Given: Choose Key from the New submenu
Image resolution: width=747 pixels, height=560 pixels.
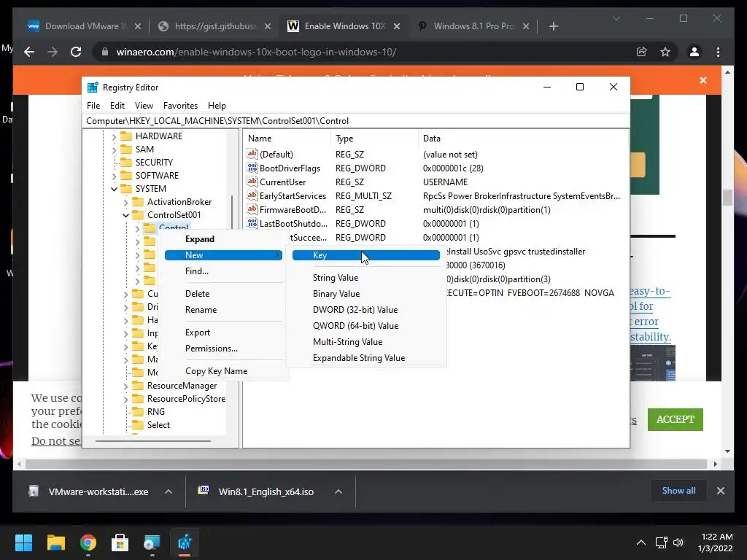Looking at the screenshot, I should click(x=366, y=255).
